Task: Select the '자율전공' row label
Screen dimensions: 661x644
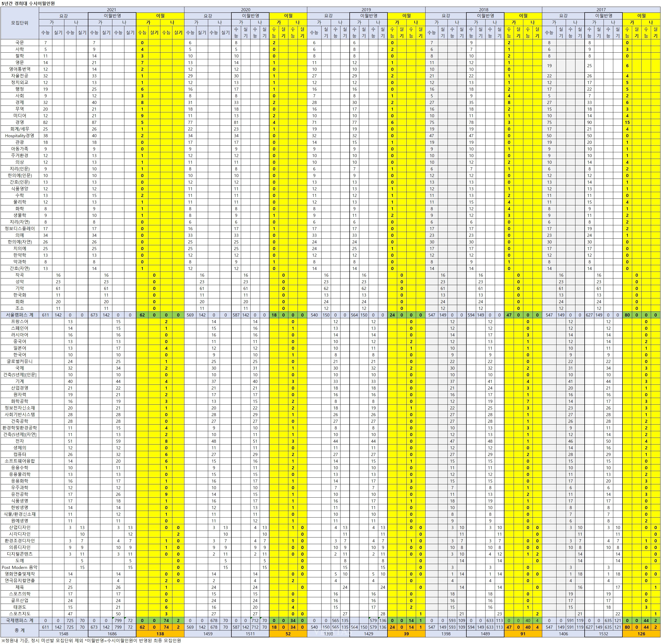Action: pos(20,76)
